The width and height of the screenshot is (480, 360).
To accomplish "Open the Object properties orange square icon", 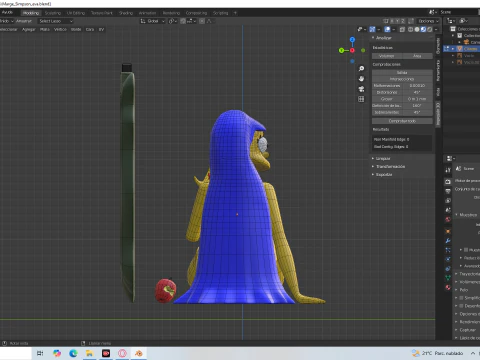I will (x=448, y=231).
